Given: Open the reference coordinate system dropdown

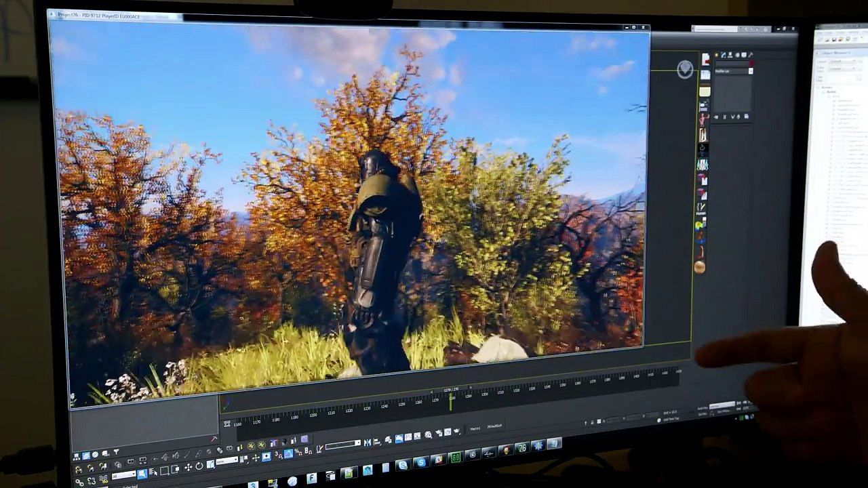Looking at the screenshot, I should point(227,462).
